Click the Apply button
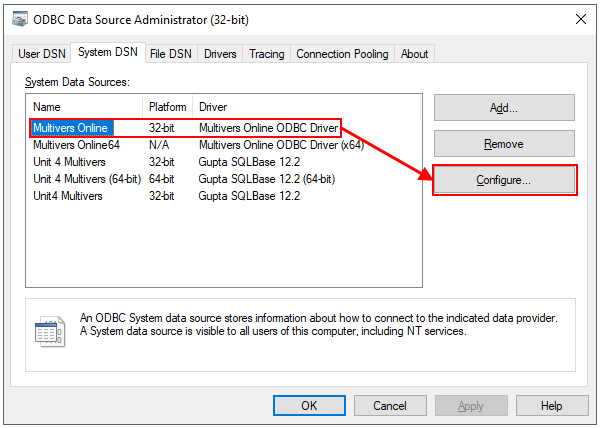This screenshot has width=600, height=428. point(471,405)
